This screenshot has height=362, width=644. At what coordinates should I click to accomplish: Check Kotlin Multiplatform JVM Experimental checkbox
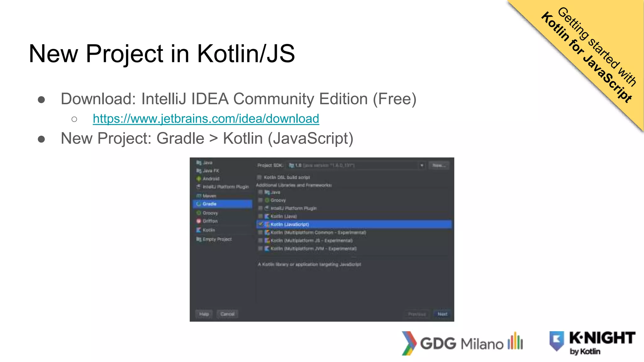(x=260, y=249)
